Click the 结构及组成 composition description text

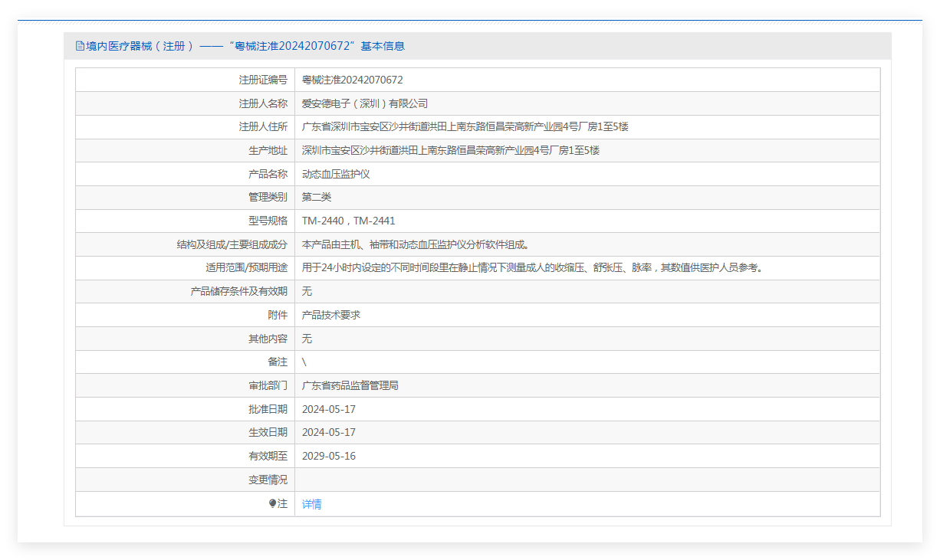click(416, 244)
